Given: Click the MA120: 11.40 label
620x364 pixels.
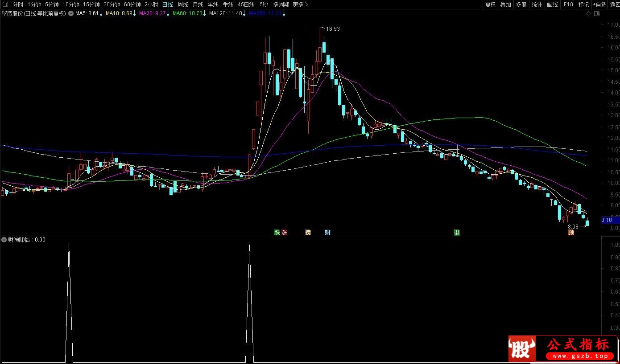Looking at the screenshot, I should [x=226, y=13].
